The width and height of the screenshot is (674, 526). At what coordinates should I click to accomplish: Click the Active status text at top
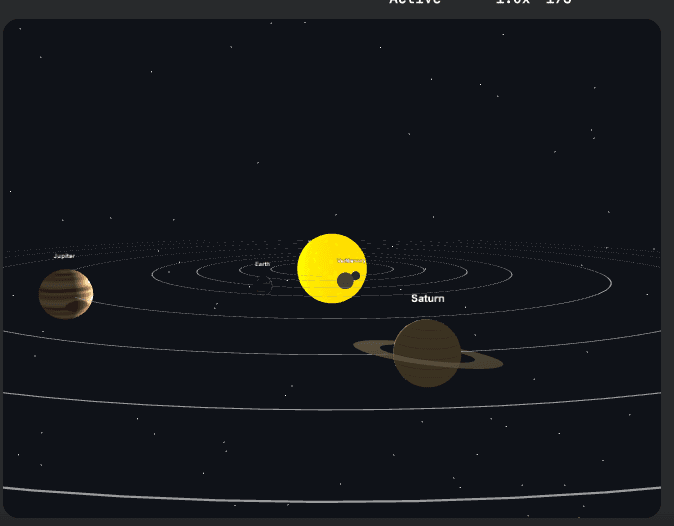tap(415, 3)
